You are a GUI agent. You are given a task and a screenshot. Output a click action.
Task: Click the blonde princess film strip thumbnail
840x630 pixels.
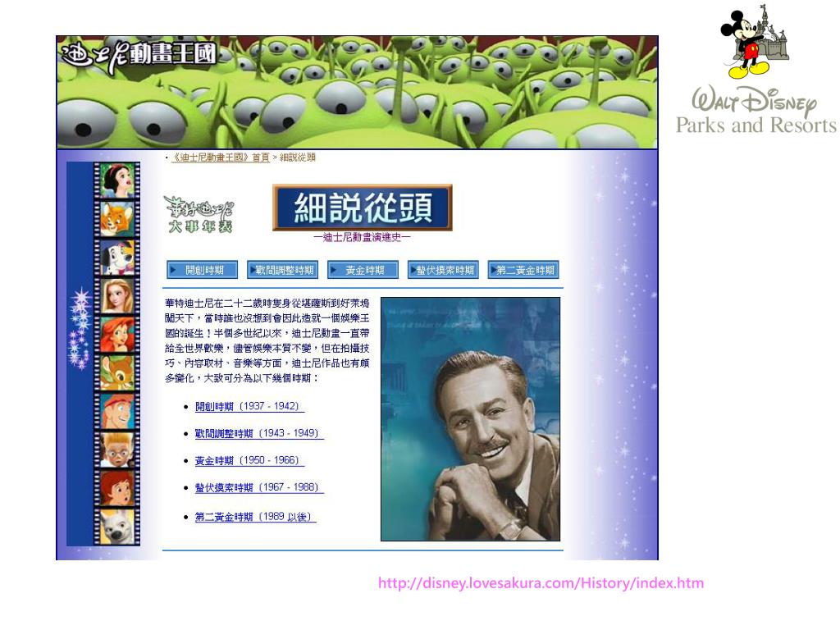117,295
